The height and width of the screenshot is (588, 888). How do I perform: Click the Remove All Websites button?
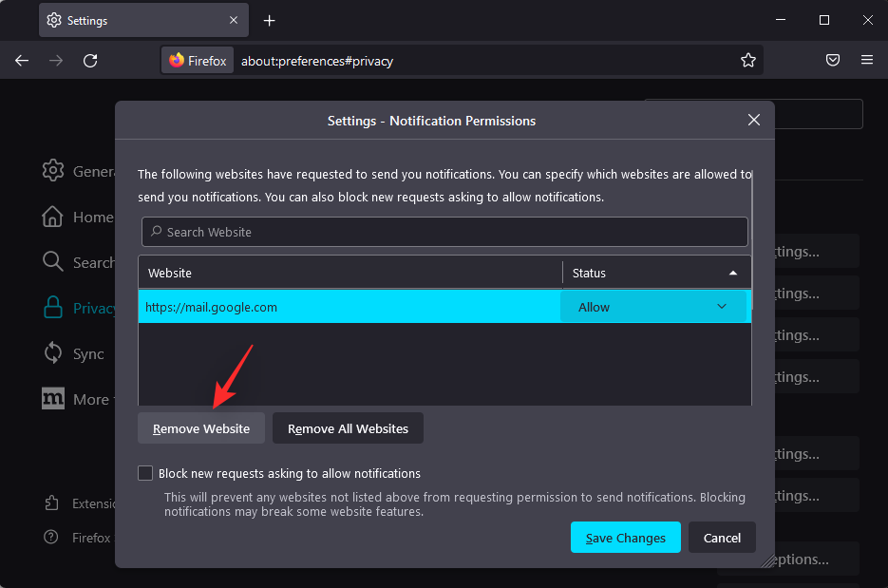(348, 428)
